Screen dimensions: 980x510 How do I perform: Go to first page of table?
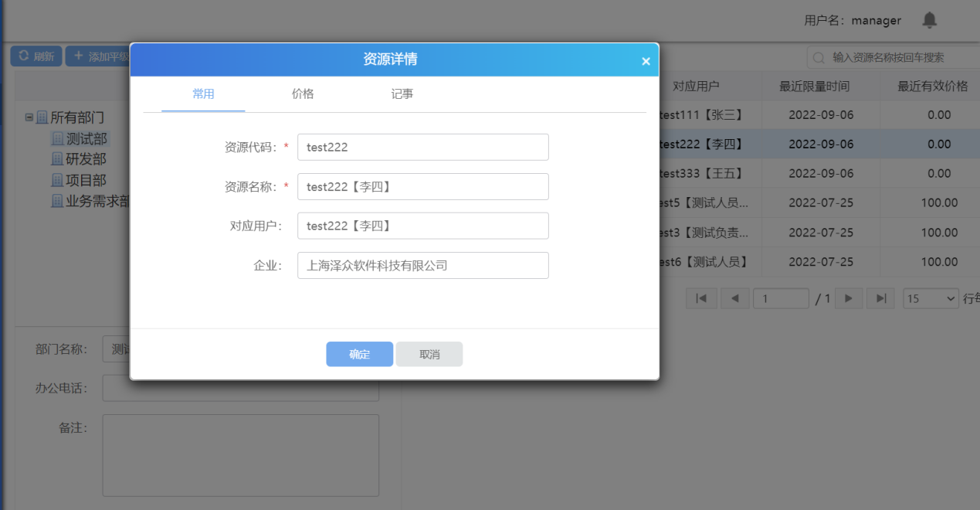coord(701,298)
